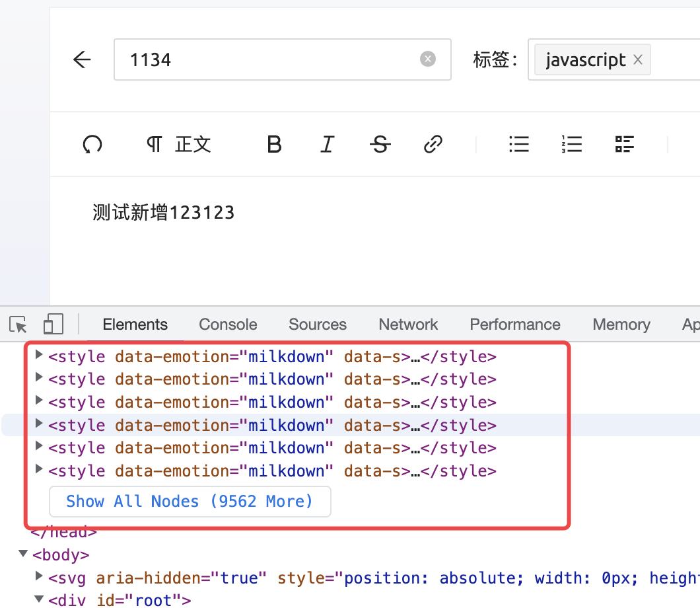
Task: Expand the first milkdown style node
Action: 39,355
